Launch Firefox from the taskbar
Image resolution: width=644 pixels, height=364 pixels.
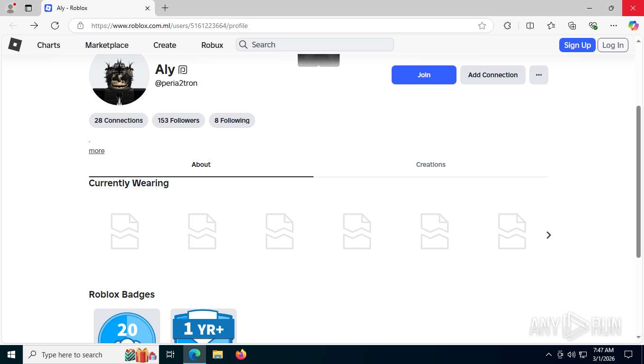coord(241,355)
